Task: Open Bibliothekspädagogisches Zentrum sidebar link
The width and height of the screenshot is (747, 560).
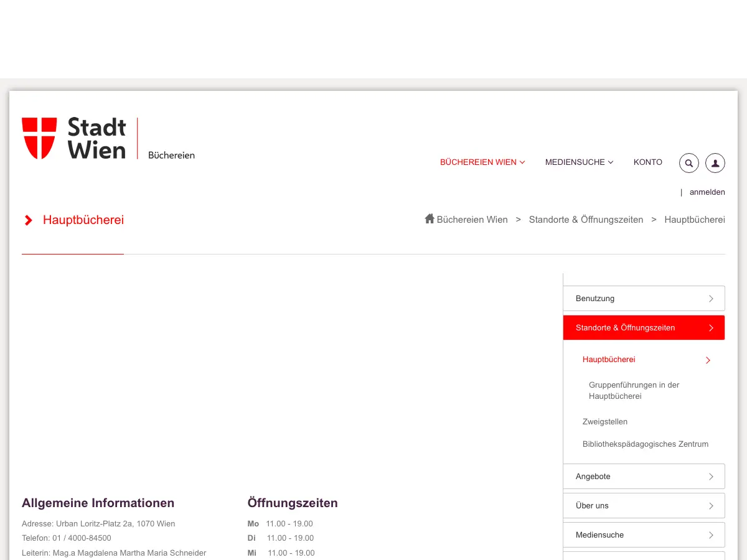Action: [x=646, y=444]
